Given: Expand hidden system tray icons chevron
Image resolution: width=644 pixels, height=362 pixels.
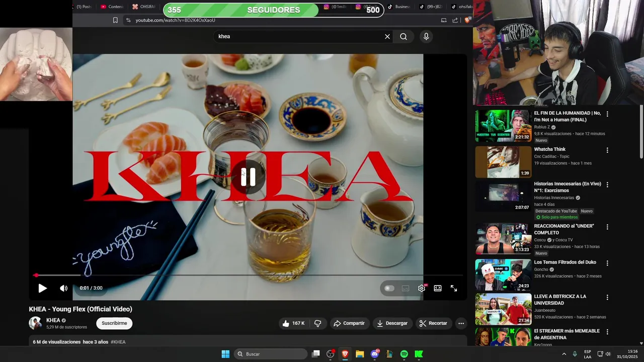Looking at the screenshot, I should point(563,354).
